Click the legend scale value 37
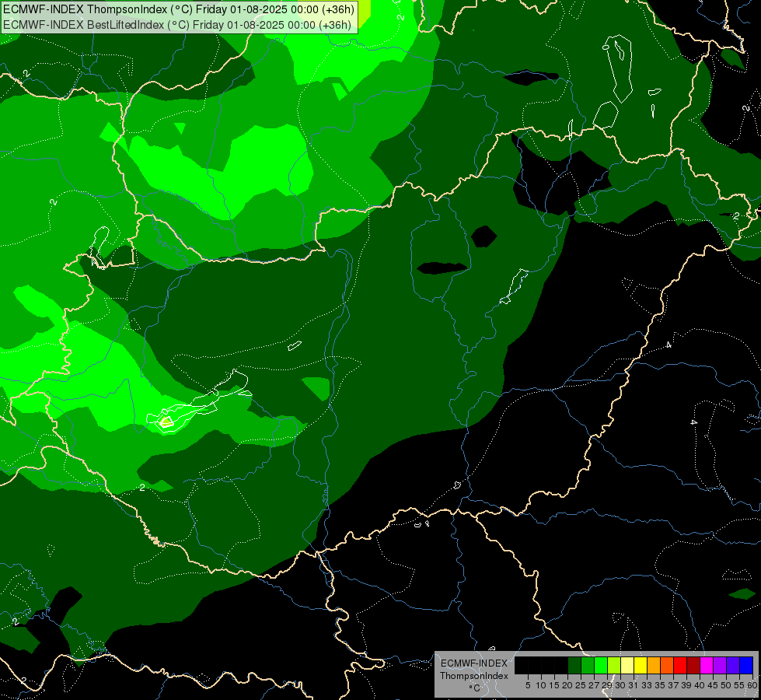 click(673, 685)
